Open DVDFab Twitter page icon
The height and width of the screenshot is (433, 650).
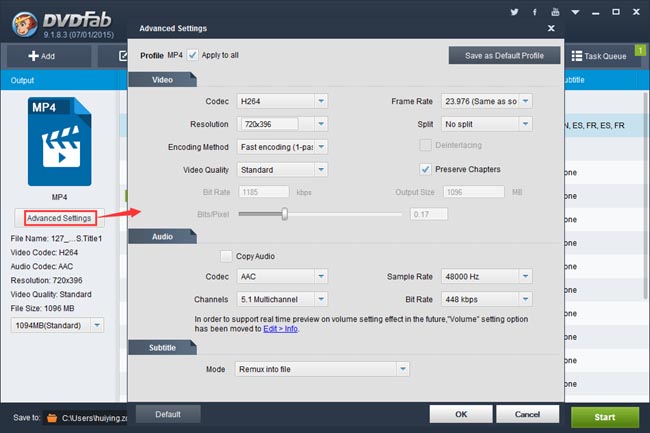(514, 12)
